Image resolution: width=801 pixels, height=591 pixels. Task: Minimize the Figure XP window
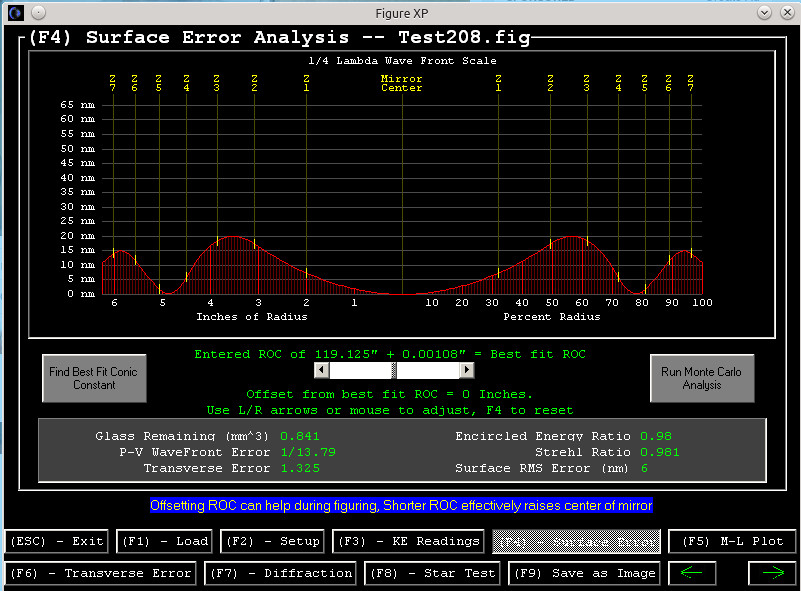click(764, 13)
